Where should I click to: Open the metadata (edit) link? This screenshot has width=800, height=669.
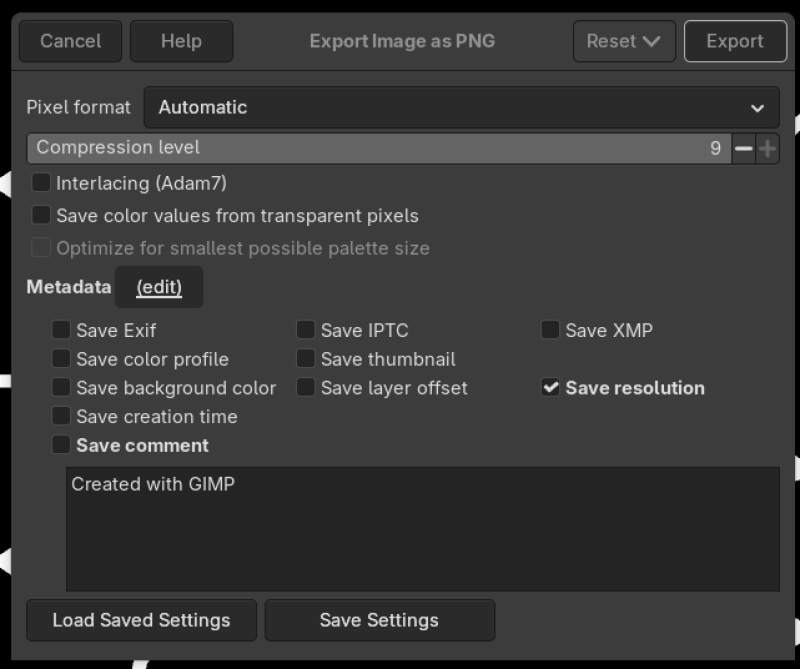159,287
